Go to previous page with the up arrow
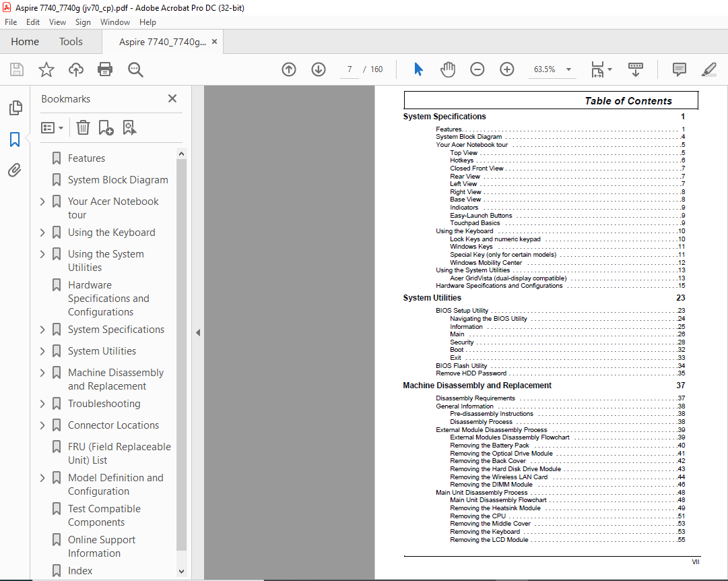This screenshot has height=581, width=728. [x=289, y=69]
